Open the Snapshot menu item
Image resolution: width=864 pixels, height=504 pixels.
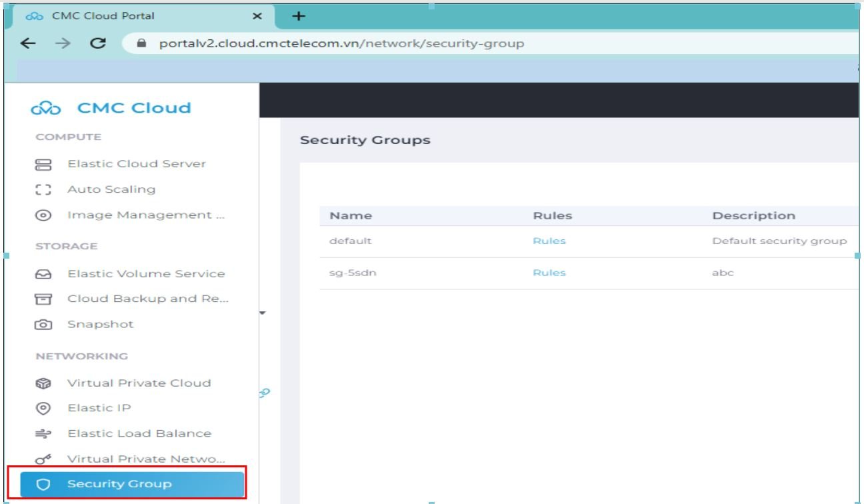pyautogui.click(x=100, y=325)
